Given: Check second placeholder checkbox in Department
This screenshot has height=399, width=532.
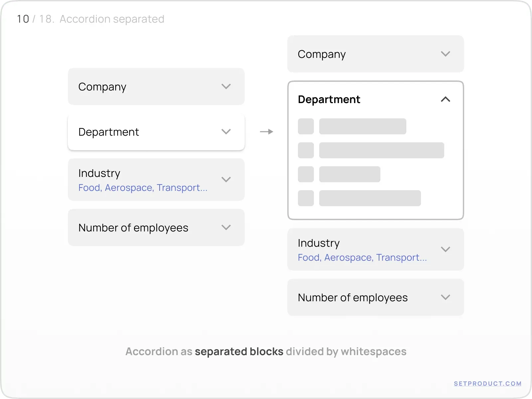Looking at the screenshot, I should (306, 150).
